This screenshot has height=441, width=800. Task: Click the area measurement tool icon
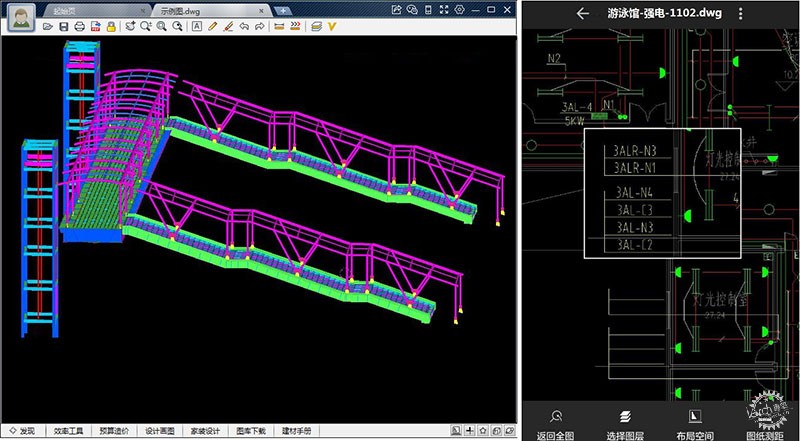[295, 27]
